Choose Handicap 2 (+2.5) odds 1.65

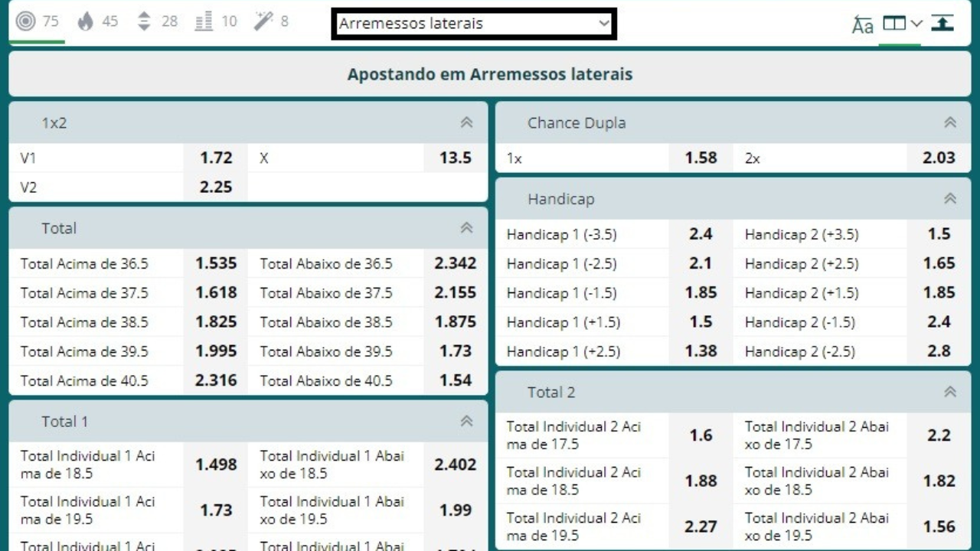click(939, 263)
